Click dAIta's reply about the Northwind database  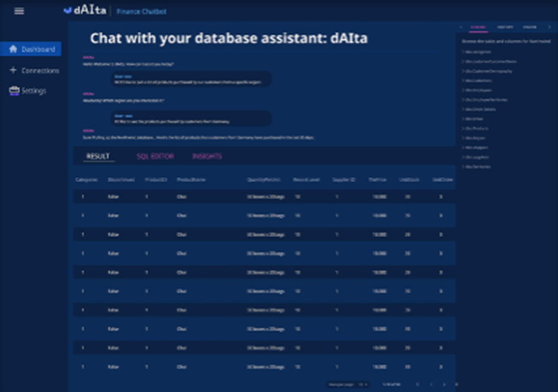[x=198, y=138]
